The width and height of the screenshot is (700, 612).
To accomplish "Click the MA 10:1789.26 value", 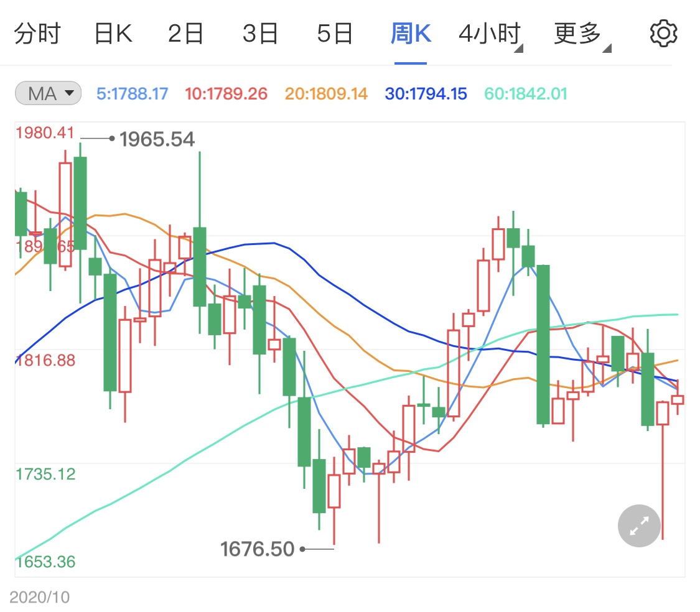I will (226, 94).
